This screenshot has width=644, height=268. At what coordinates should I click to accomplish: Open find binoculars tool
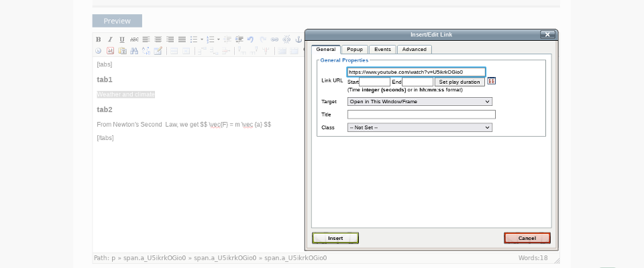coord(134,51)
